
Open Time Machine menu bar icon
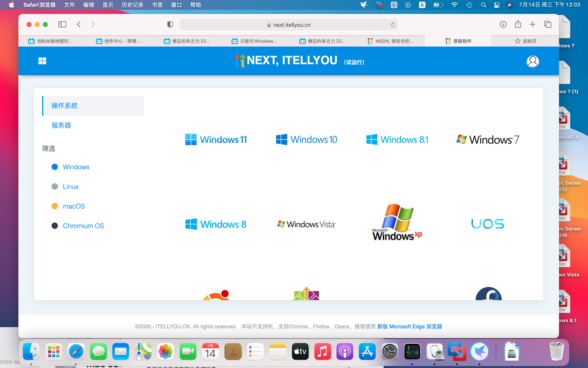point(469,5)
